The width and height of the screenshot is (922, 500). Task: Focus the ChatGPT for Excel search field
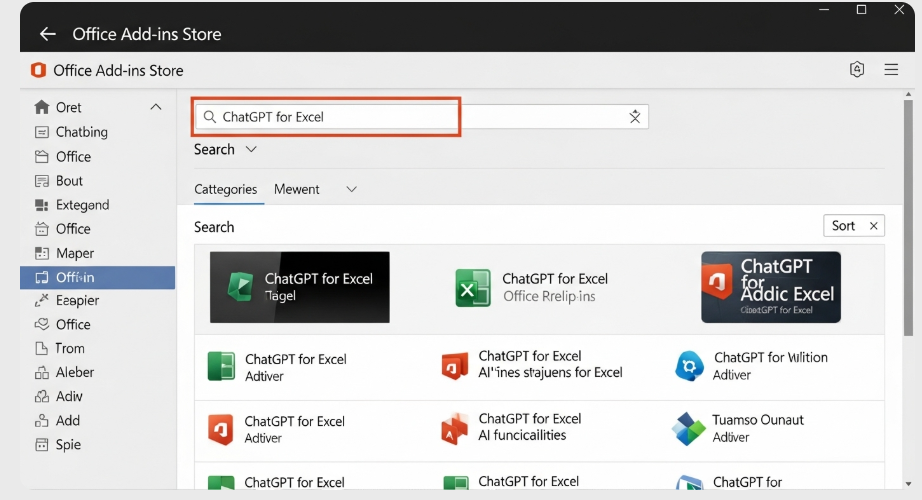[x=422, y=116]
